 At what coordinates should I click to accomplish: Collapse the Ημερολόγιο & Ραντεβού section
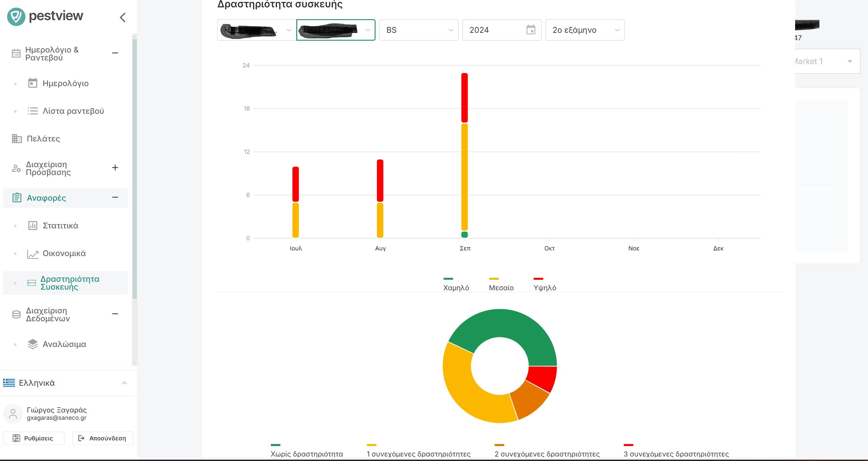[115, 53]
